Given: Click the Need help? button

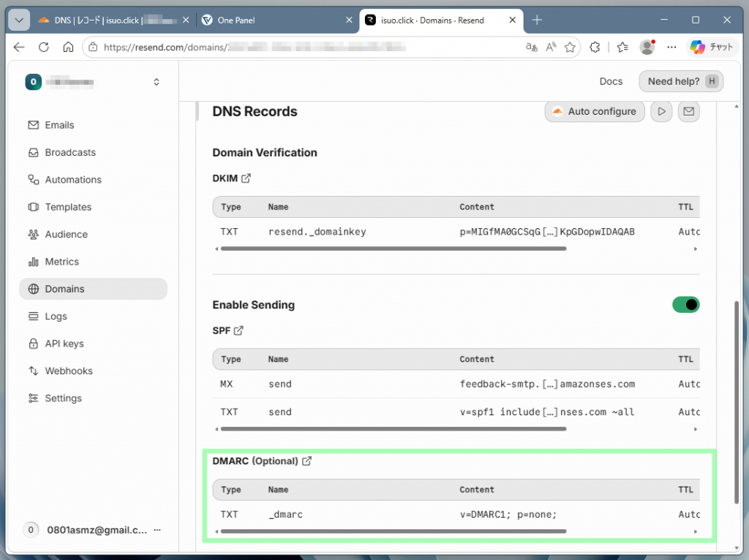Looking at the screenshot, I should pyautogui.click(x=681, y=82).
